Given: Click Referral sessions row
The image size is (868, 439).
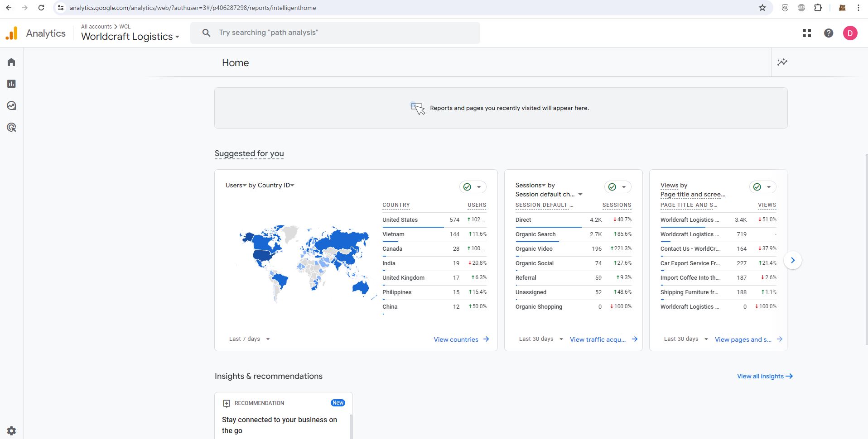Looking at the screenshot, I should pos(573,278).
